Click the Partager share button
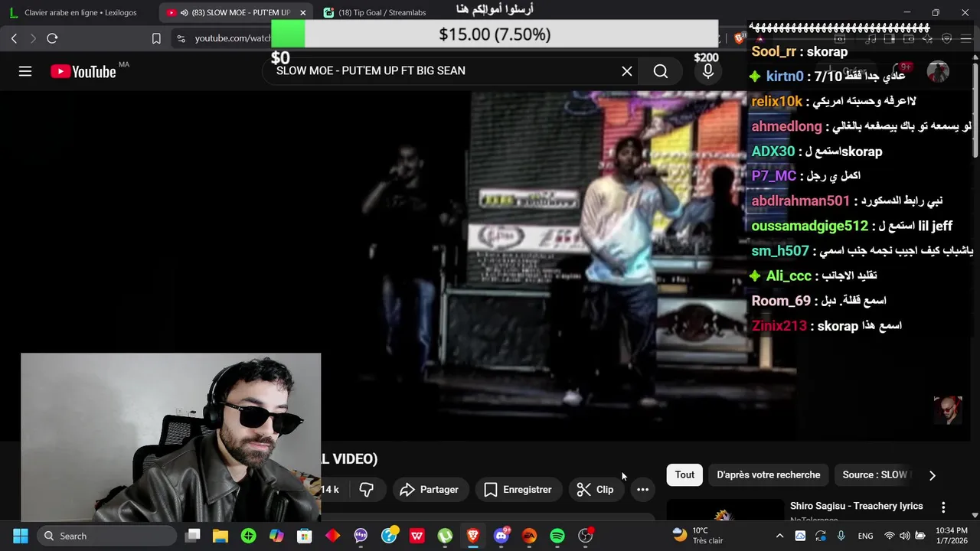The height and width of the screenshot is (551, 980). click(429, 490)
